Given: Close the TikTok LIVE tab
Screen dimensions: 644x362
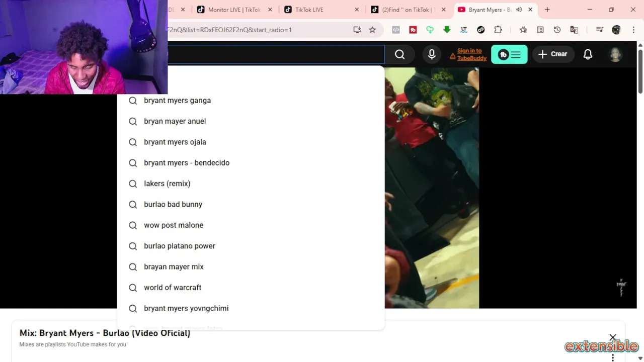Looking at the screenshot, I should [357, 10].
